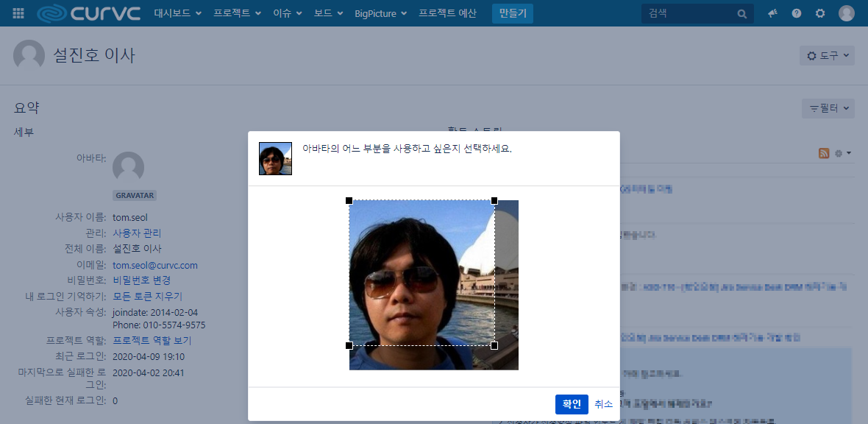
Task: Open the 사용자 관리 link
Action: pyautogui.click(x=137, y=233)
